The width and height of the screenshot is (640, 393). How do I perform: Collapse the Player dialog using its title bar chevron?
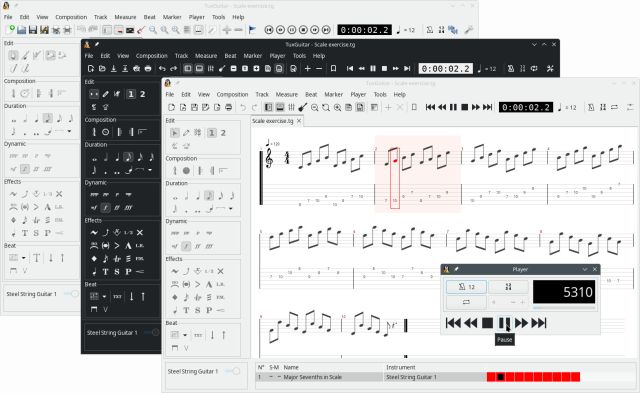585,269
